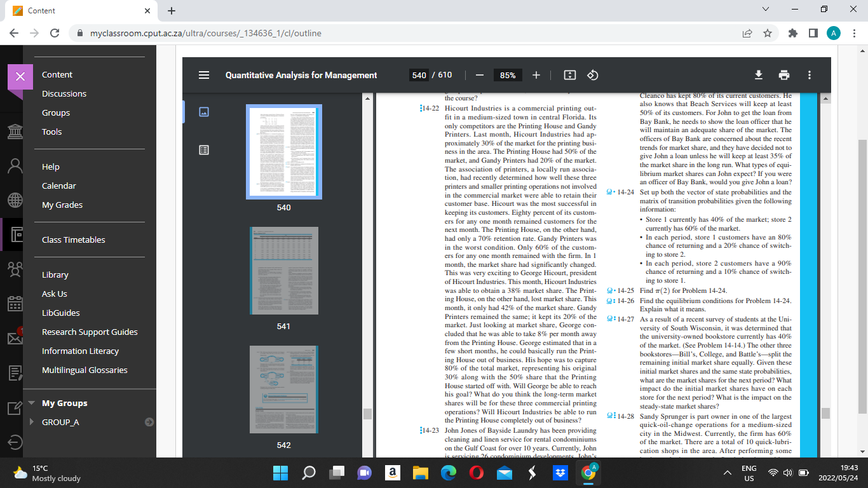Rotate the PDF counterclockwise
The image size is (868, 488).
tap(592, 75)
